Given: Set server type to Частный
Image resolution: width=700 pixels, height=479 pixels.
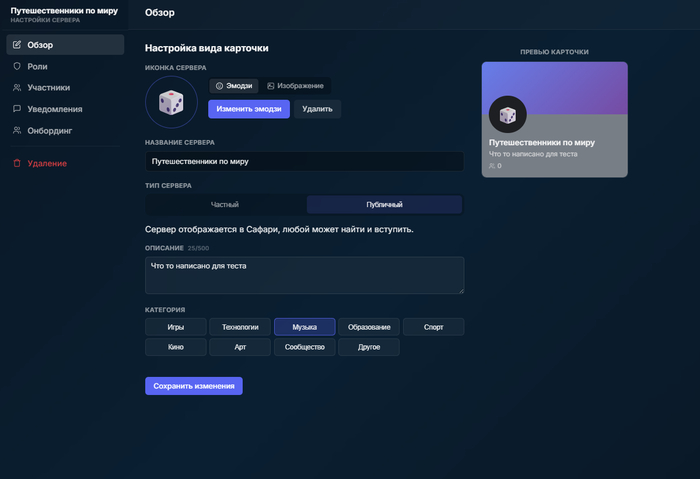Looking at the screenshot, I should [225, 204].
